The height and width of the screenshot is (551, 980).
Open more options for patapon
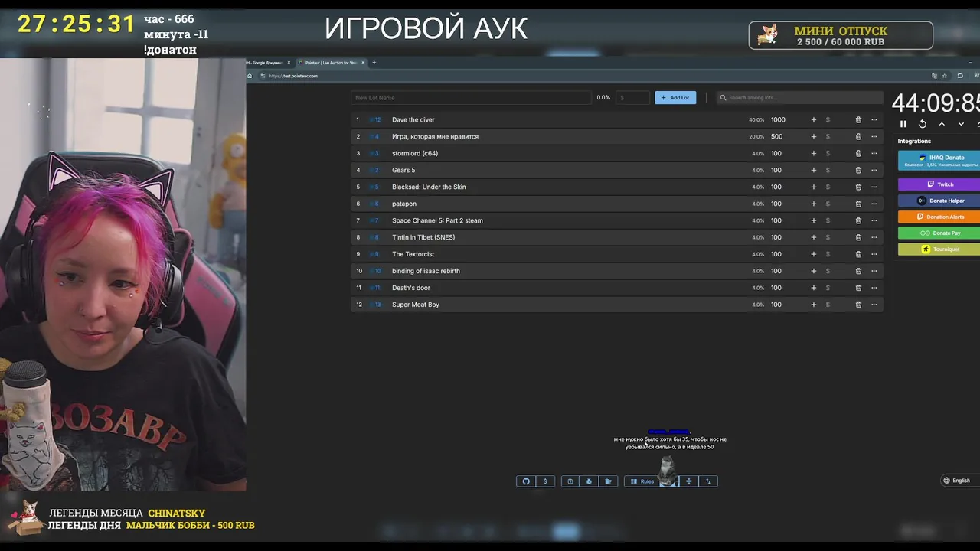874,204
